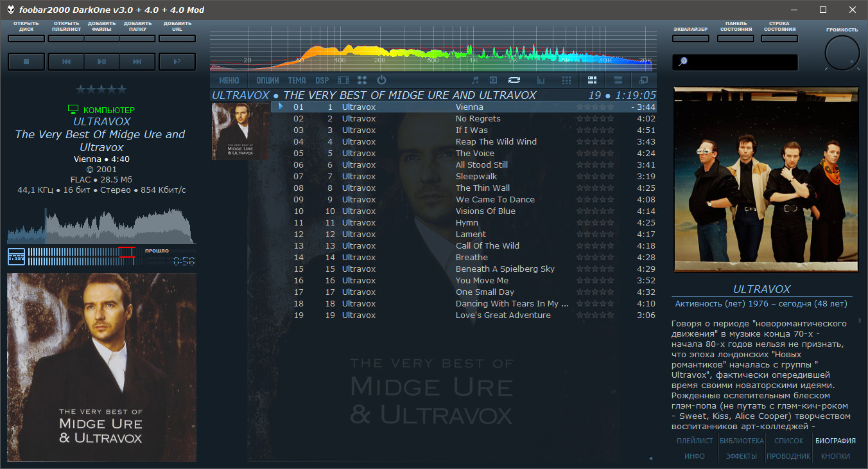Open the Эквалайзер button
The height and width of the screenshot is (469, 868).
point(691,39)
